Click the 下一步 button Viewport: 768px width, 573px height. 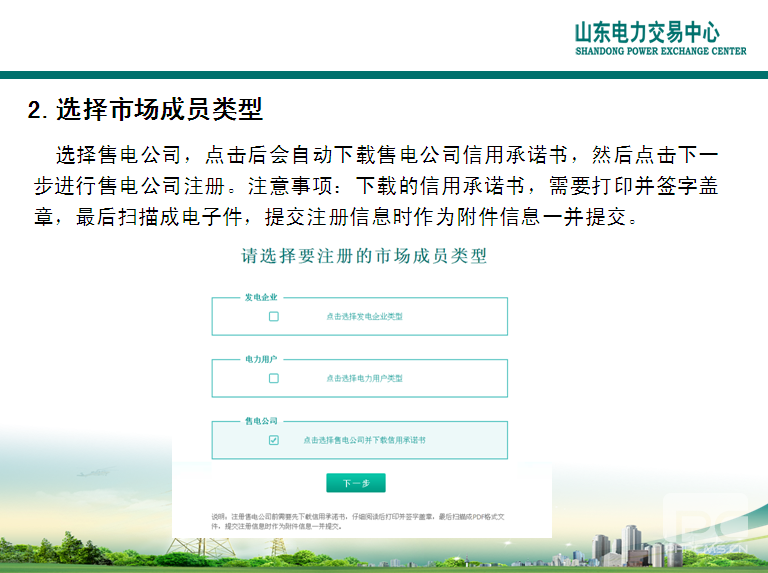356,483
